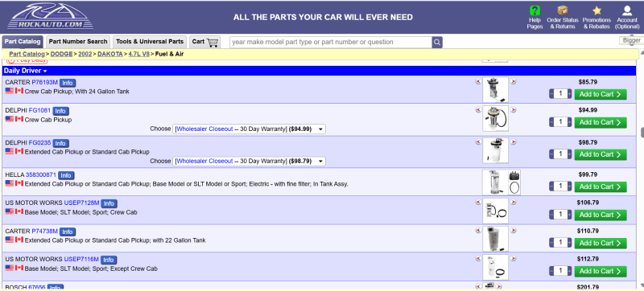Open Info for US Motor Works USEP7128M

click(x=109, y=203)
